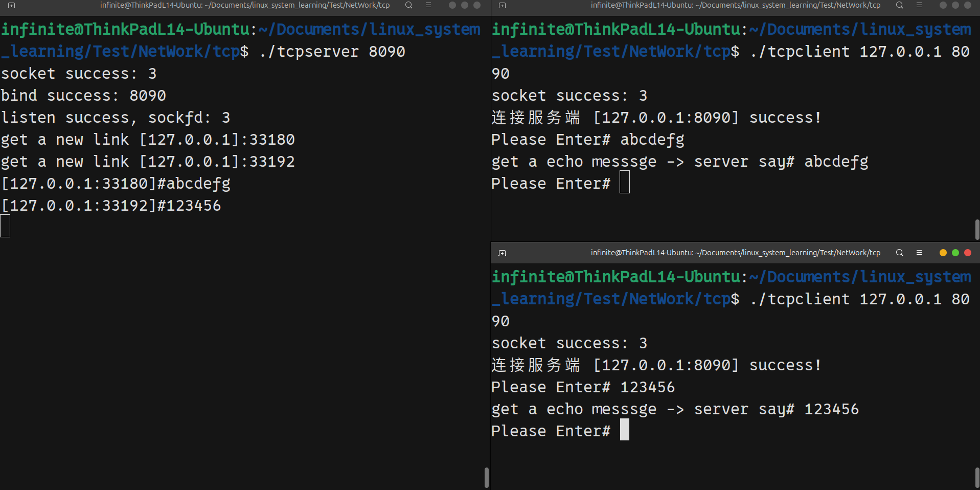Click the Please Enter prompt in the lower tcpclient
This screenshot has height=490, width=980.
click(x=551, y=431)
